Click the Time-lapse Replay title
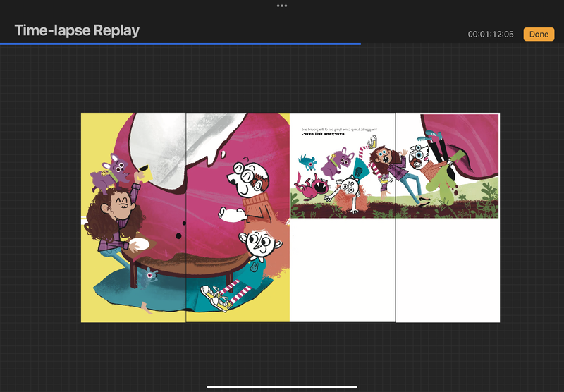The width and height of the screenshot is (564, 392). point(77,31)
